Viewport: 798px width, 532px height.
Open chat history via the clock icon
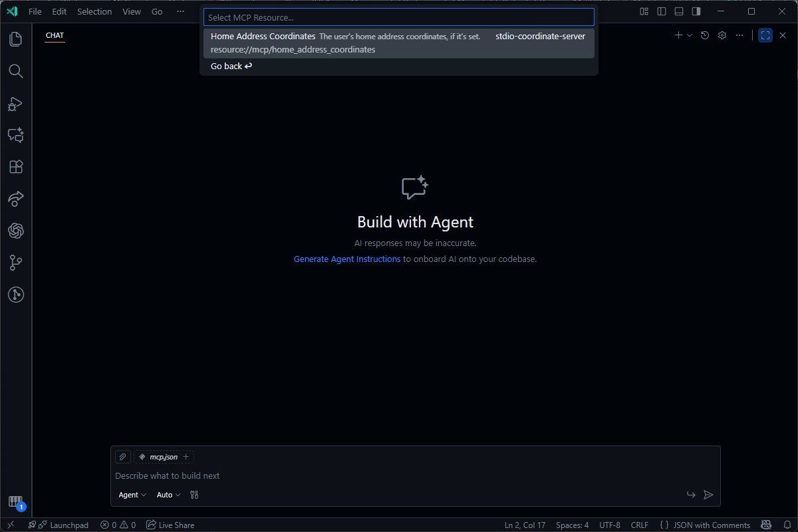pos(705,35)
